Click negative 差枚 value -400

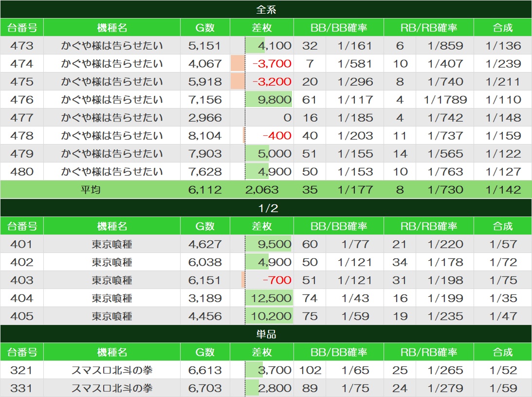pos(277,135)
